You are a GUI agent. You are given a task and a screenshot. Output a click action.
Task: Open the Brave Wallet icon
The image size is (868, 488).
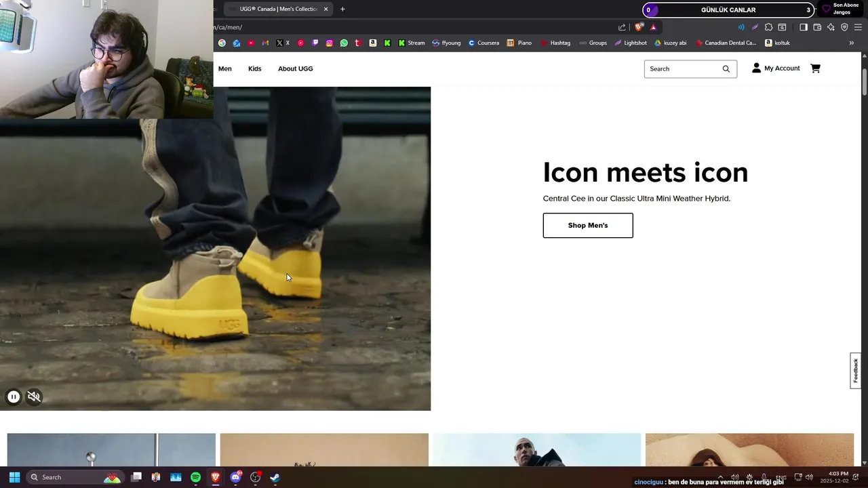(817, 27)
